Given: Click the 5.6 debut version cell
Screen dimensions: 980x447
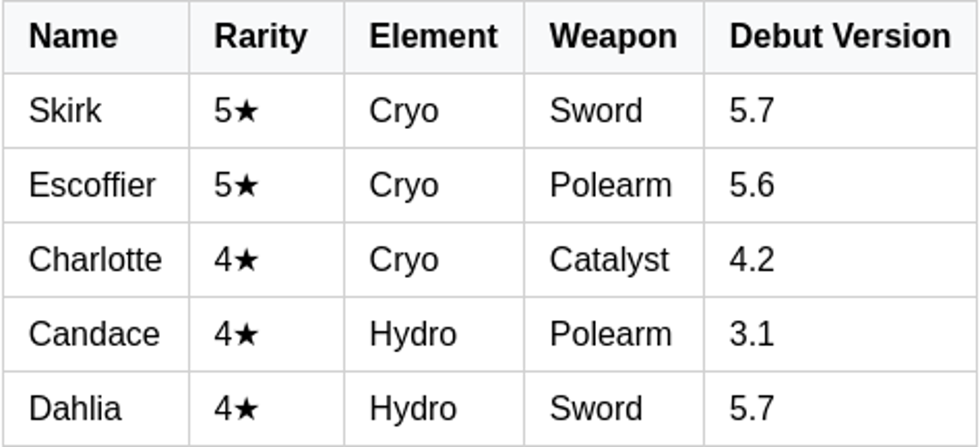Looking at the screenshot, I should coord(751,185).
